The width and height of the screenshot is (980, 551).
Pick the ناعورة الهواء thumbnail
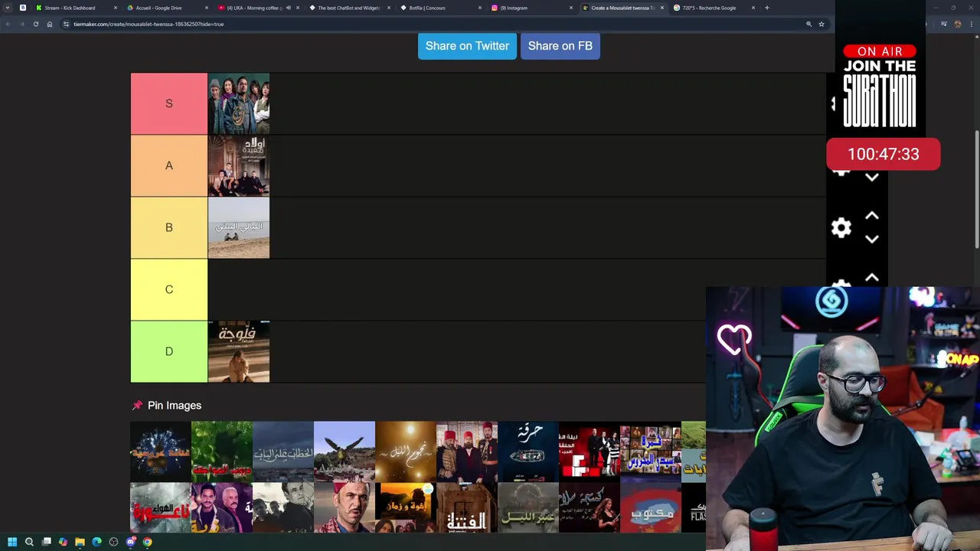(x=160, y=507)
